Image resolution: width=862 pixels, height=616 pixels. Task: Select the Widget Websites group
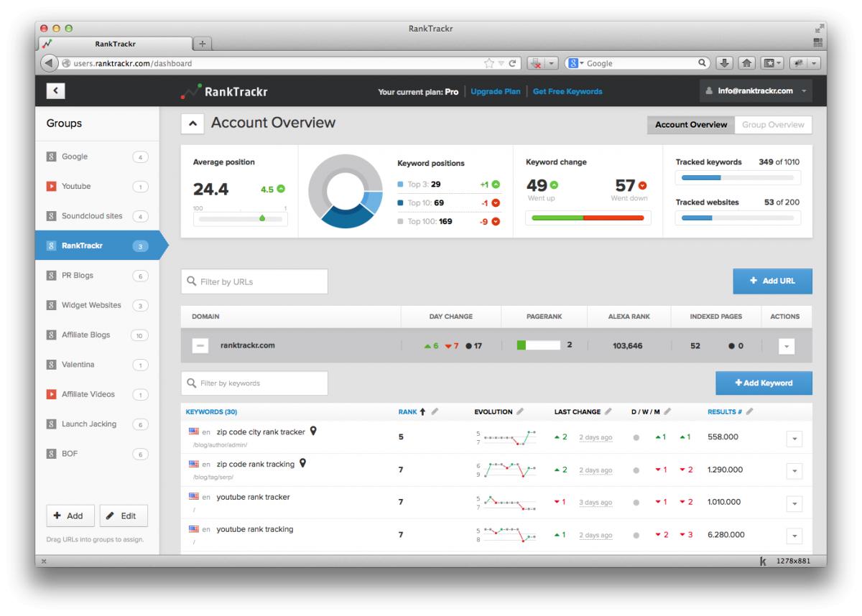tap(97, 305)
